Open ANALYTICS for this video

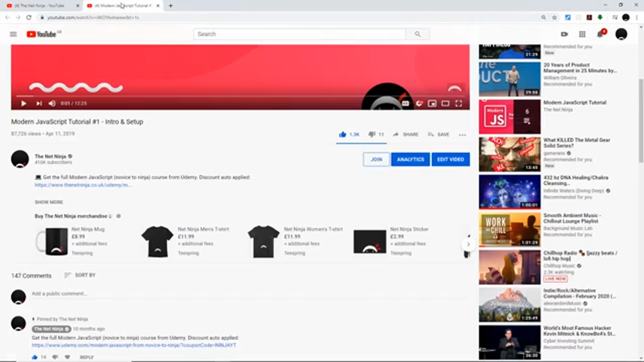(x=411, y=159)
